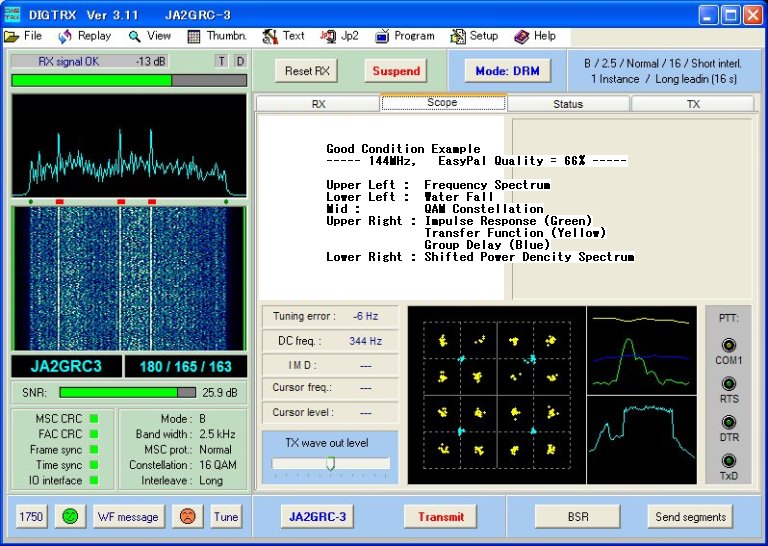This screenshot has width=768, height=546.
Task: Click the Jp2 icon
Action: coord(328,37)
